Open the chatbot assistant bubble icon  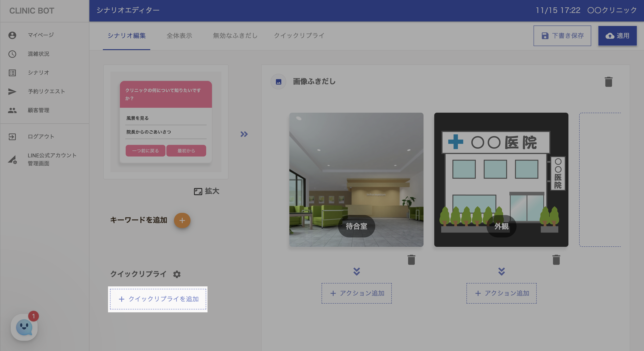click(24, 327)
